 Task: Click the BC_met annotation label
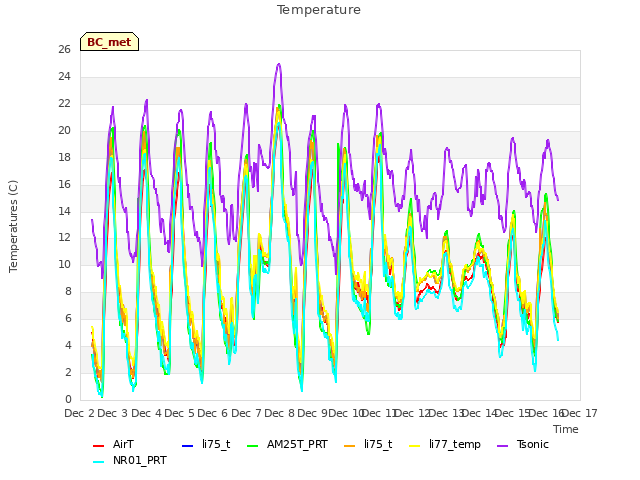pos(109,42)
